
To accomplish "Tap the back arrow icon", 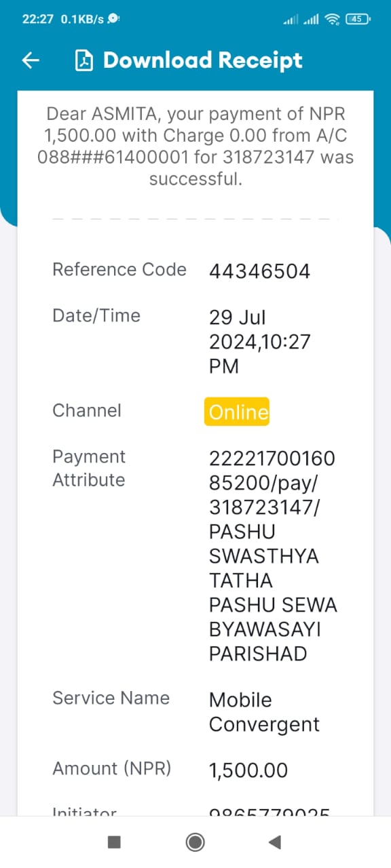I will pyautogui.click(x=31, y=60).
